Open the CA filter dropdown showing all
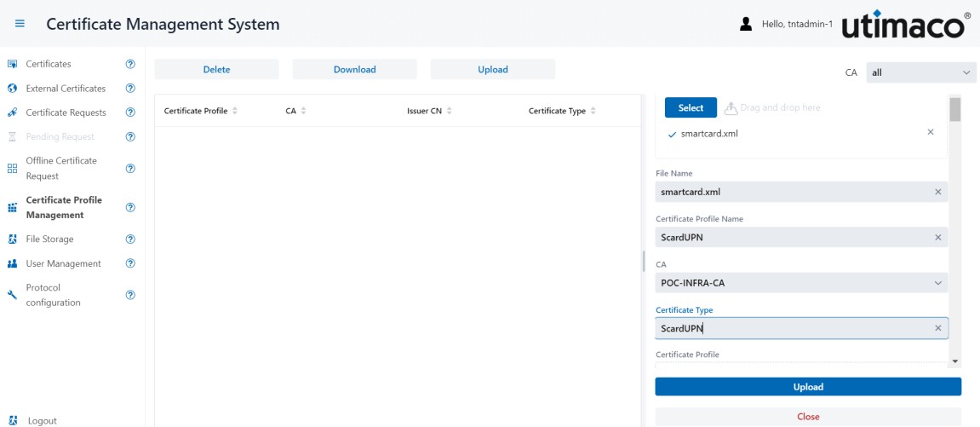 (921, 72)
